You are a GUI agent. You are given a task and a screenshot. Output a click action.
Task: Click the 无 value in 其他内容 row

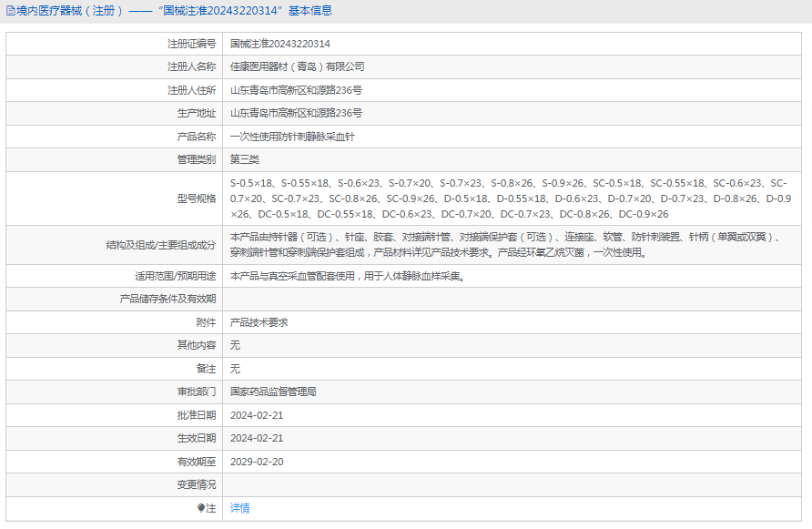point(235,345)
